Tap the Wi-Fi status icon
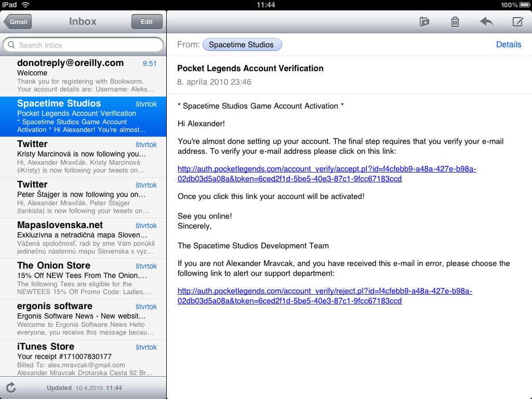The height and width of the screenshot is (399, 532). pyautogui.click(x=25, y=5)
